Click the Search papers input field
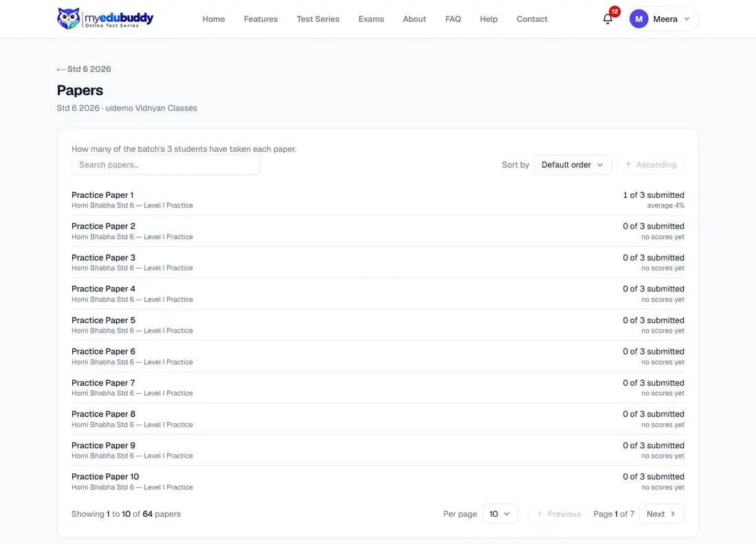The width and height of the screenshot is (756, 545). click(166, 164)
